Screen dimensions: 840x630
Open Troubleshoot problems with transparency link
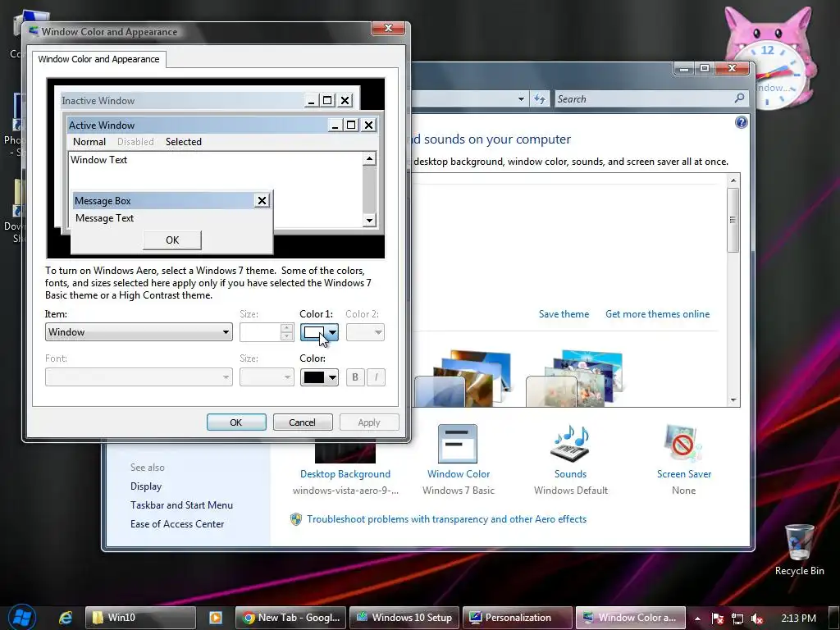point(447,519)
